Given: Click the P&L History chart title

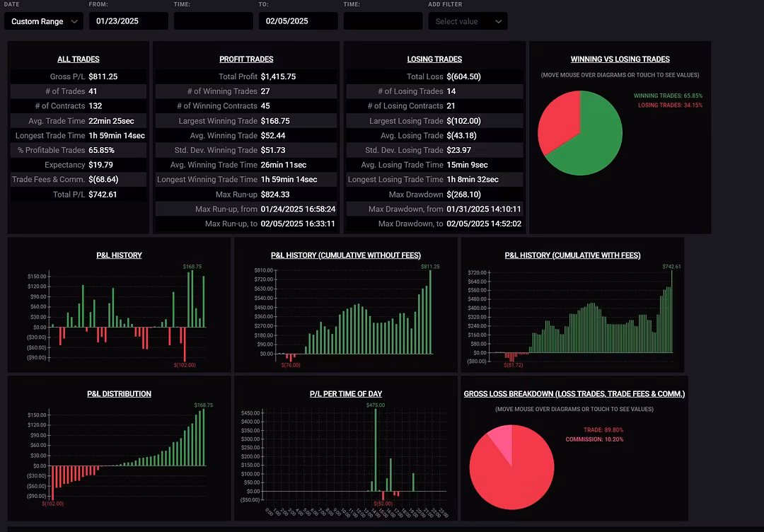Looking at the screenshot, I should click(119, 255).
